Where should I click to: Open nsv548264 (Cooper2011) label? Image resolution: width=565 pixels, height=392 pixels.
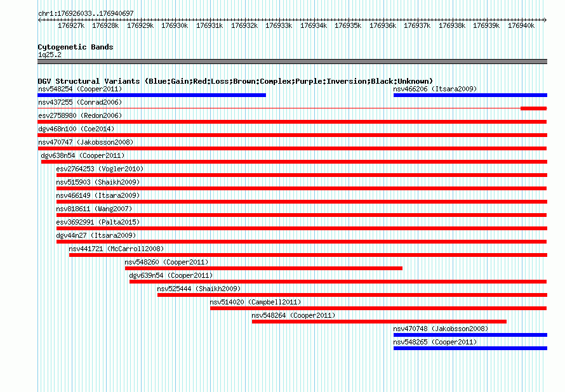(x=293, y=315)
